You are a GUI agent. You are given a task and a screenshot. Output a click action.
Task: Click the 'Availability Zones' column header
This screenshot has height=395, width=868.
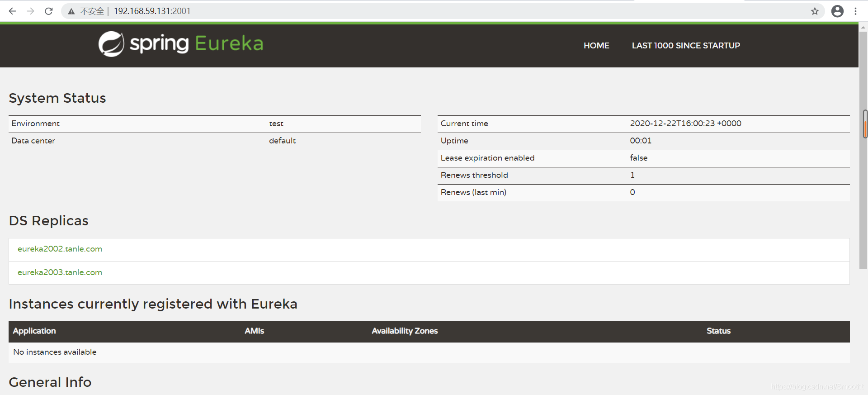(405, 331)
